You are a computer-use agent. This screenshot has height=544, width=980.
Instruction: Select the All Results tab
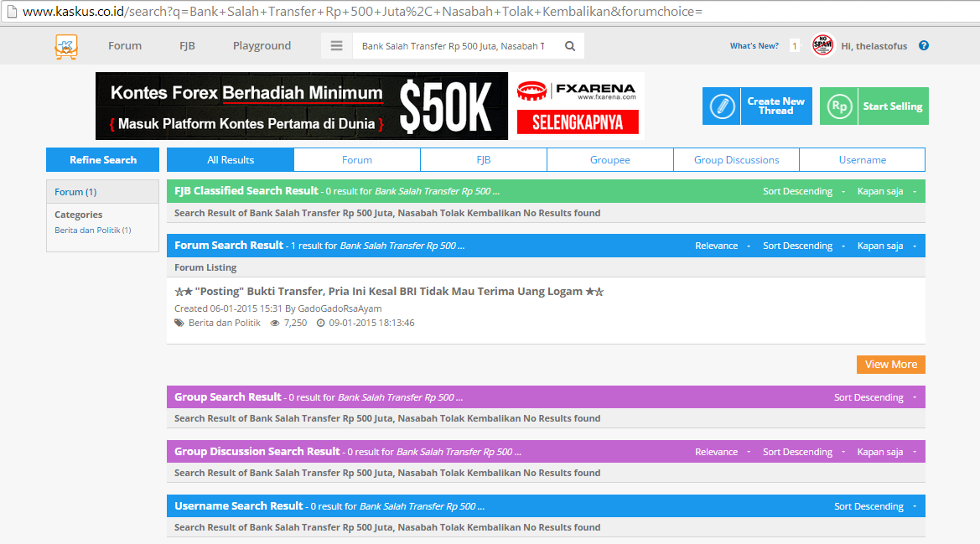pos(231,160)
